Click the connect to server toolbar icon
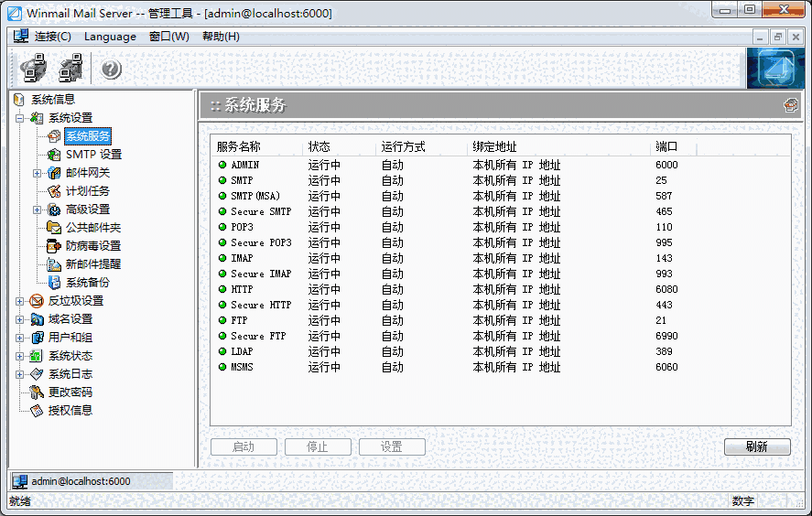This screenshot has width=812, height=516. 34,69
